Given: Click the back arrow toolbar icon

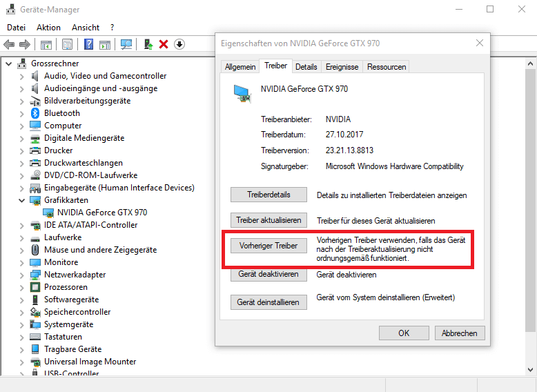Looking at the screenshot, I should pos(9,44).
